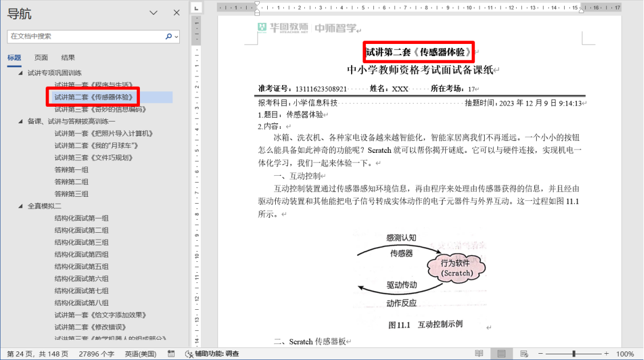Viewport: 644px width, 360px height.
Task: Close the 导航 navigation pane
Action: click(176, 13)
